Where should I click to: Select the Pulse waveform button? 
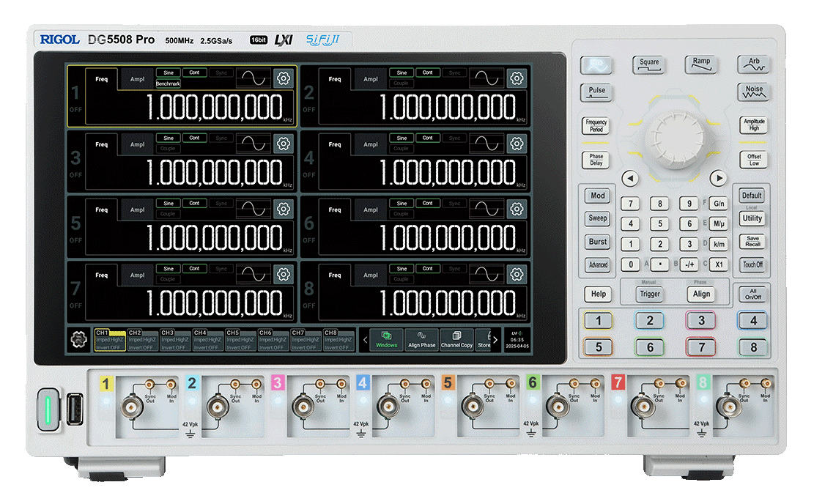pyautogui.click(x=596, y=93)
